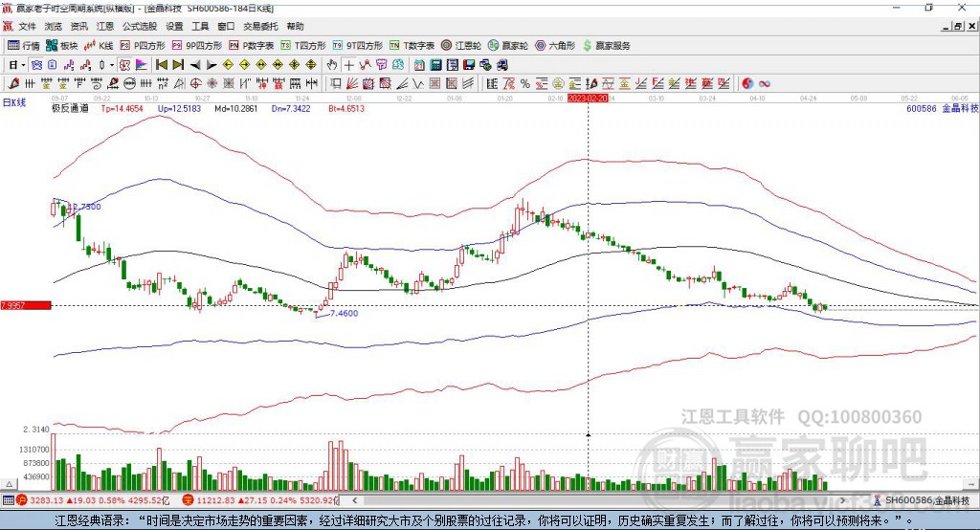The height and width of the screenshot is (530, 980).
Task: Open the 9P四方形 tool
Action: click(x=197, y=46)
